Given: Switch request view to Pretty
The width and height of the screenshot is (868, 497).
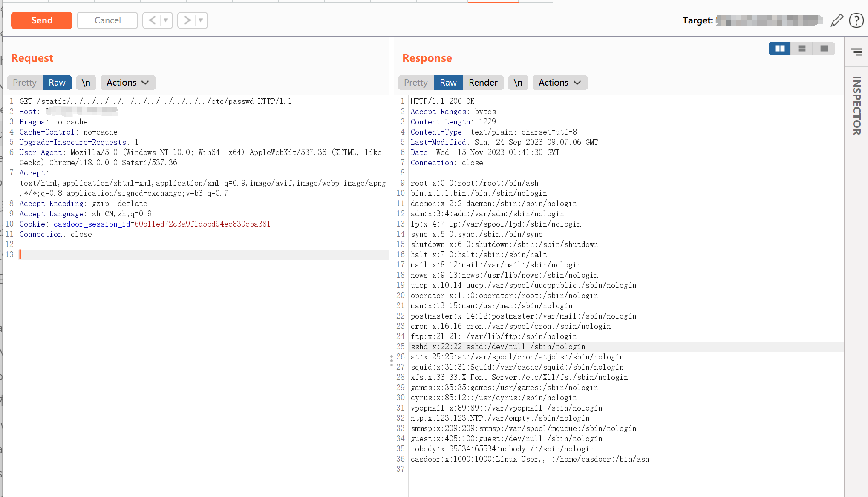Looking at the screenshot, I should (x=25, y=83).
